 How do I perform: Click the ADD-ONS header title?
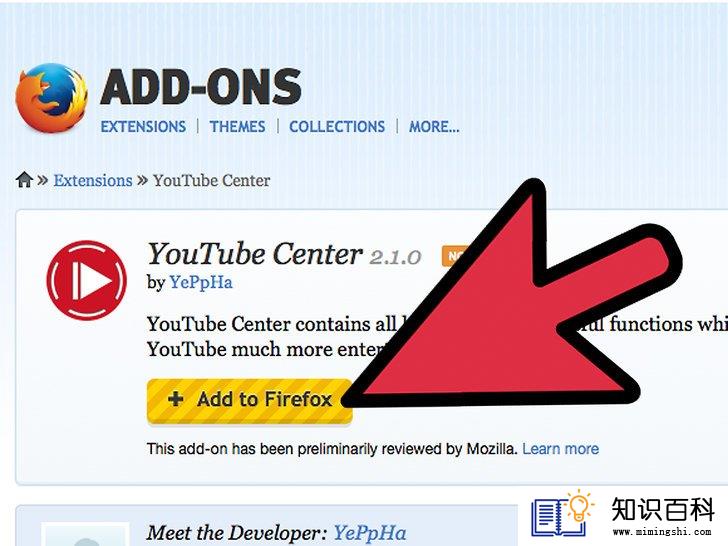click(201, 87)
